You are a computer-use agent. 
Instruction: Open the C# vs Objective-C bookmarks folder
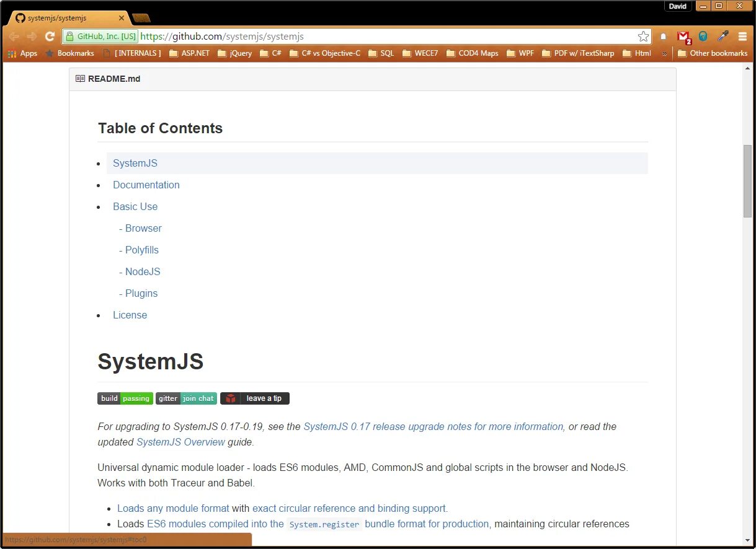[x=324, y=53]
